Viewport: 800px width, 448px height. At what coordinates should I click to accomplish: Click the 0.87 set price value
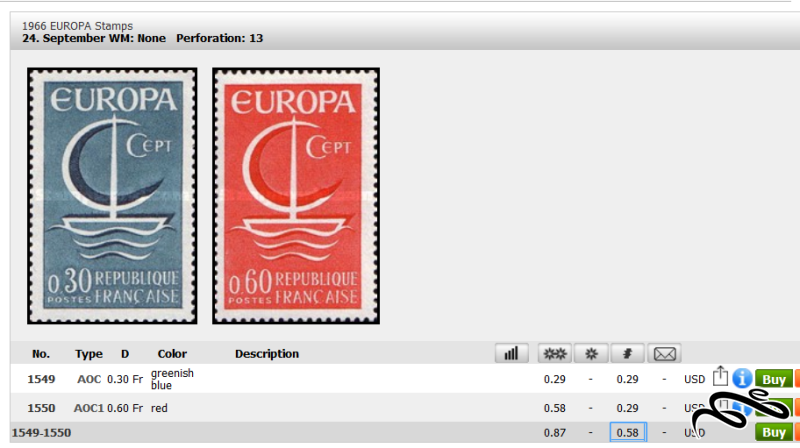point(555,433)
